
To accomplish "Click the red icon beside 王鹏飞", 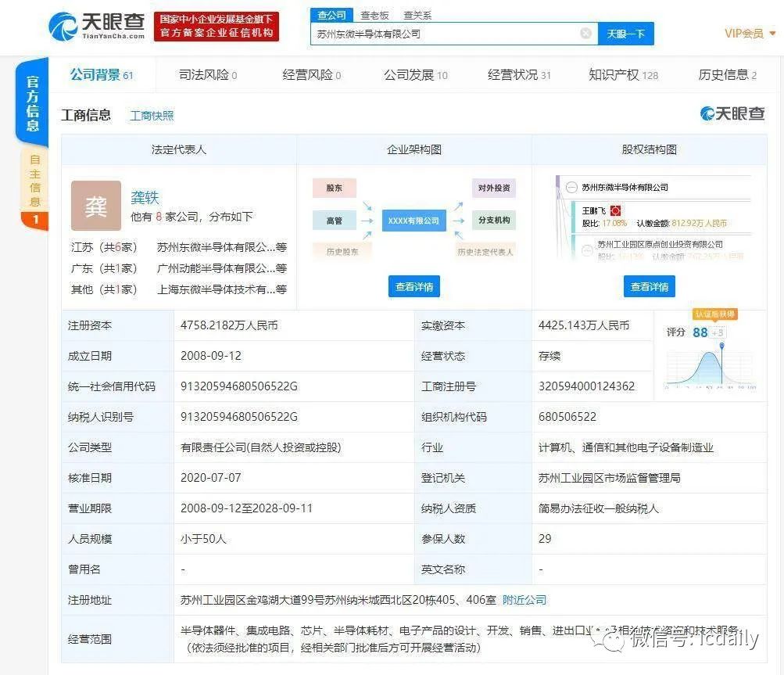I will coord(615,210).
